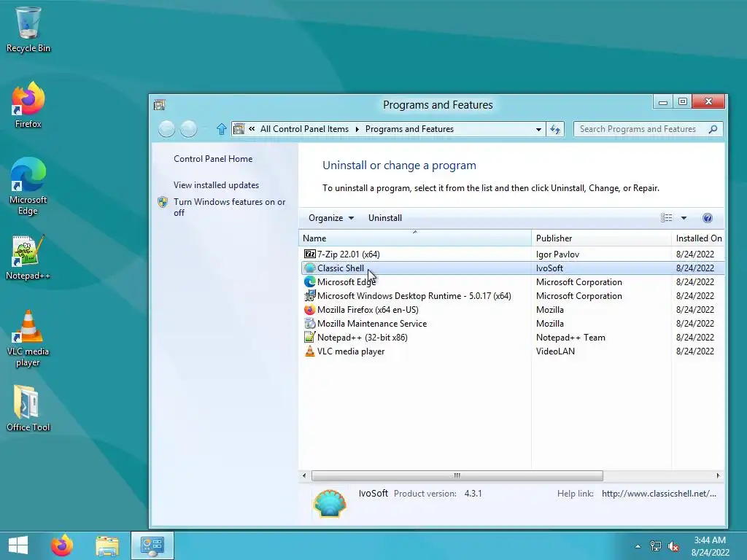The image size is (747, 560).
Task: Expand the All Control Panel Items breadcrumb arrow
Action: point(357,129)
